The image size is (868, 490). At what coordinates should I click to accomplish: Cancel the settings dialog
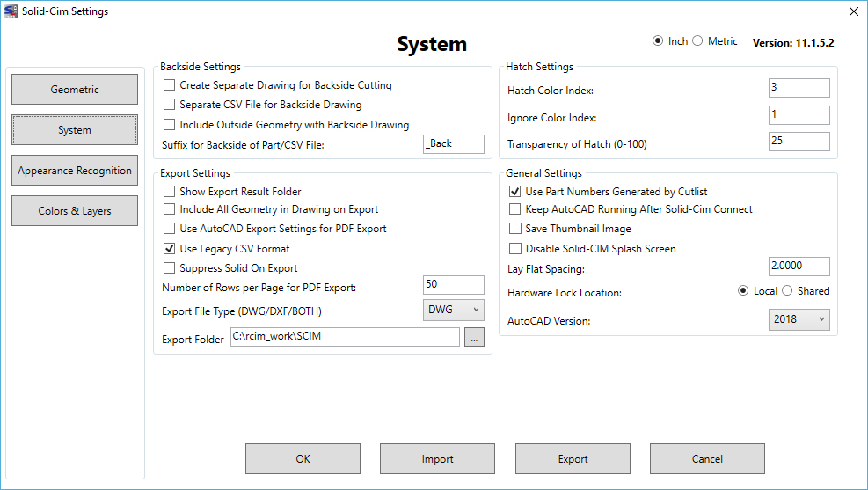pos(707,458)
